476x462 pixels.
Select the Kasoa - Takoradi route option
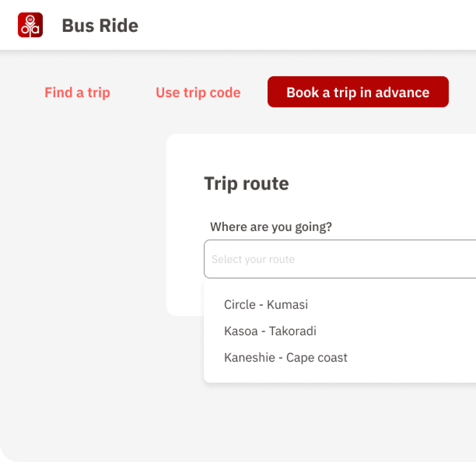click(x=270, y=331)
